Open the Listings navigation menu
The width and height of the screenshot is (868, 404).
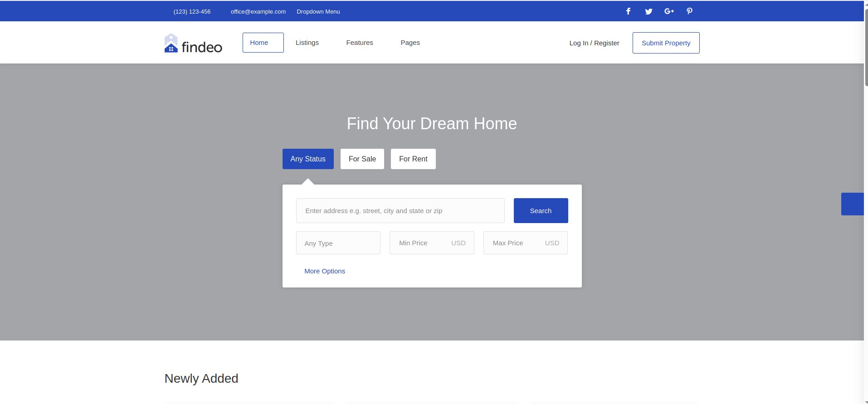pyautogui.click(x=307, y=43)
